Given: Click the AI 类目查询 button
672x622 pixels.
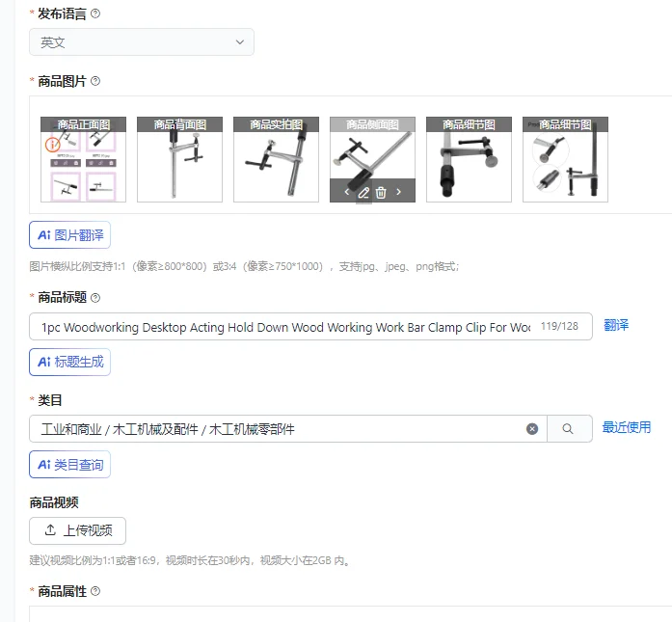Looking at the screenshot, I should 69,464.
